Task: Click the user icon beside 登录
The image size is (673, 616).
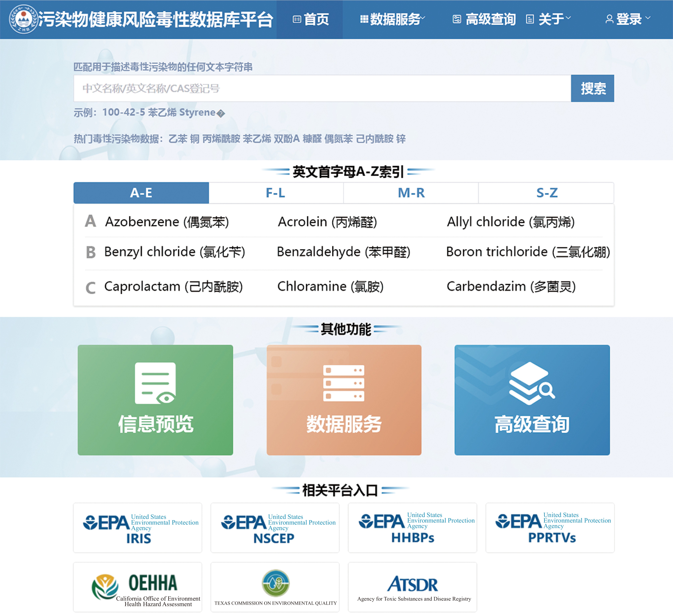Action: [x=609, y=19]
